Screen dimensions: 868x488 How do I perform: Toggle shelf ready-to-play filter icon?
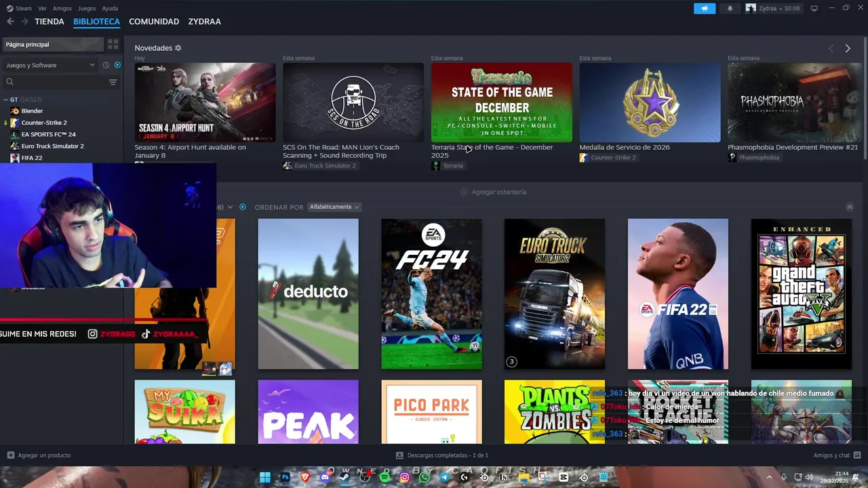tap(242, 207)
